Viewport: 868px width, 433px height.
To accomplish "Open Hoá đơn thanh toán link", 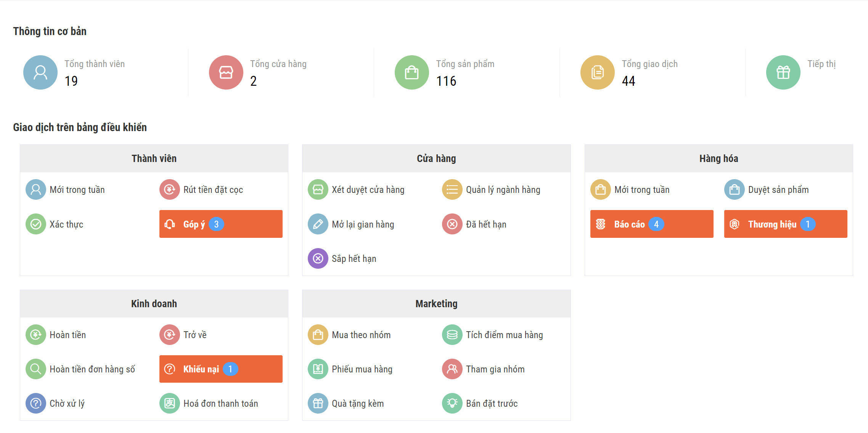I will [x=220, y=403].
